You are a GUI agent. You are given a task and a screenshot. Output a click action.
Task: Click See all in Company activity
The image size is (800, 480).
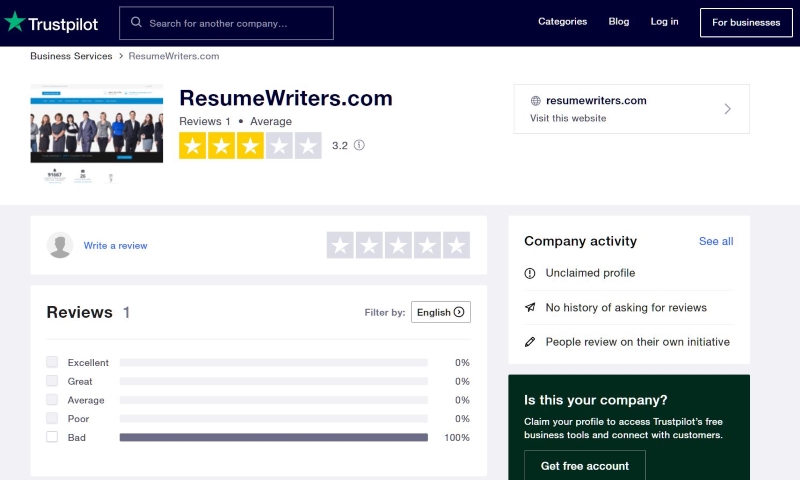(x=716, y=241)
